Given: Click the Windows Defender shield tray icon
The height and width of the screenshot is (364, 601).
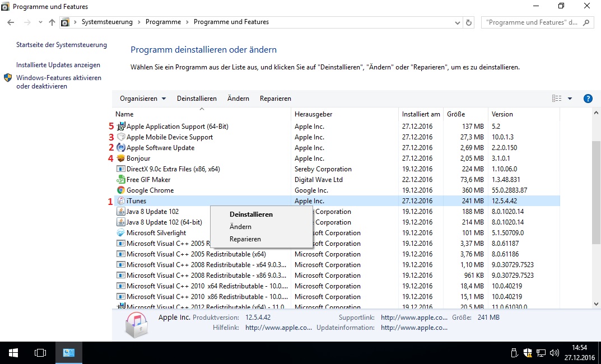Looking at the screenshot, I should coord(528,353).
